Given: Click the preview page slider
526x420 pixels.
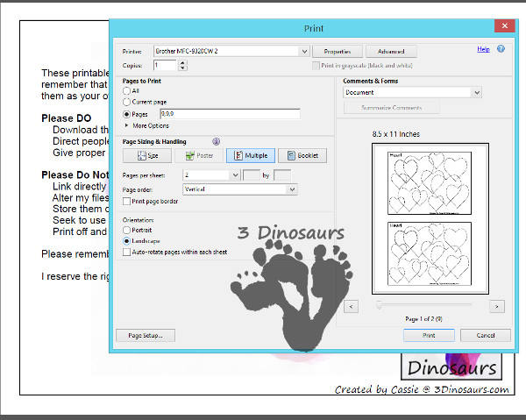Looking at the screenshot, I should (379, 305).
